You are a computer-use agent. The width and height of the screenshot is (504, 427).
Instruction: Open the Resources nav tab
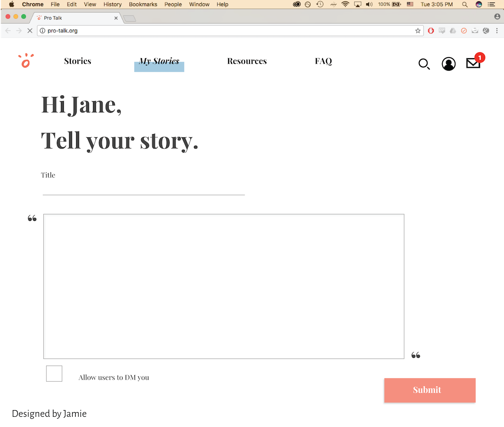coord(247,61)
